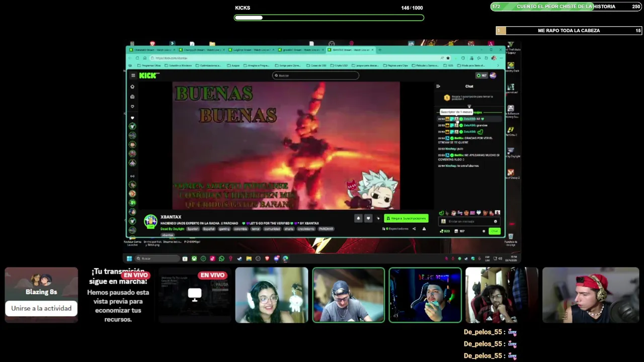Click the Spanish tag
The height and width of the screenshot is (362, 644).
point(193,229)
